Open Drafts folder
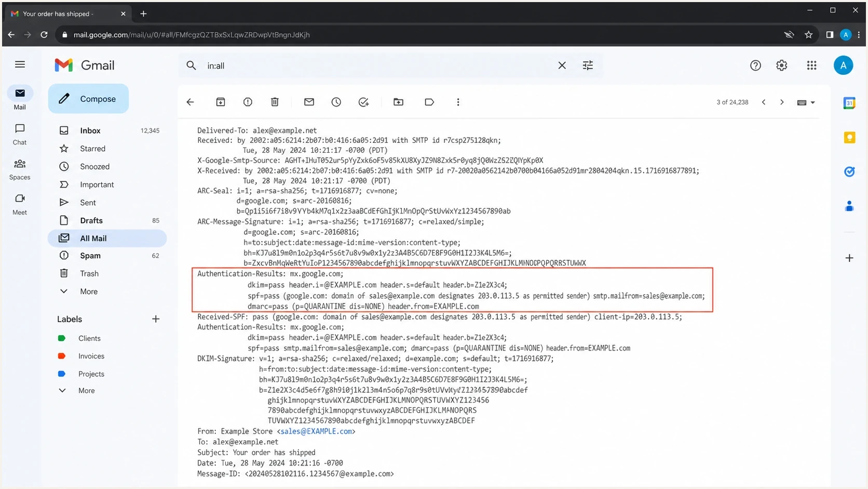 pyautogui.click(x=107, y=220)
